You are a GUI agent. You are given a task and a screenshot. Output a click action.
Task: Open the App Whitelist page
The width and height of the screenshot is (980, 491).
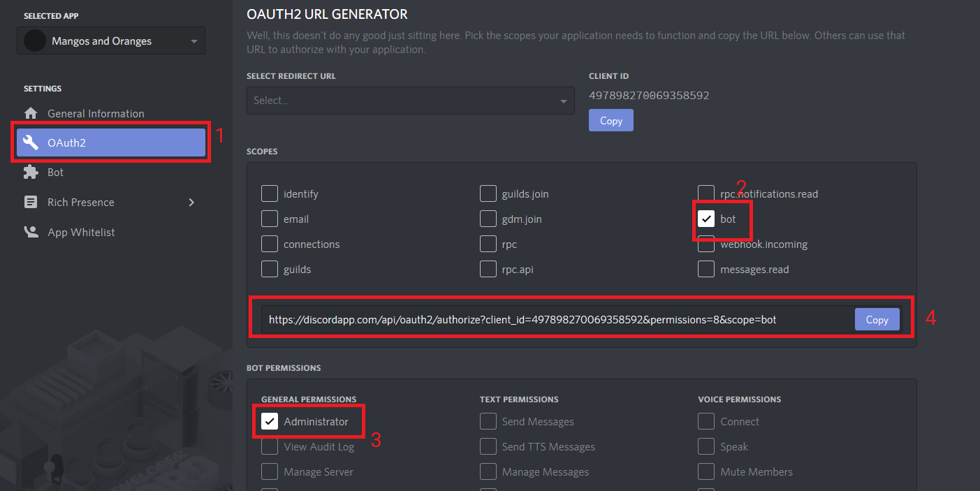pos(81,232)
